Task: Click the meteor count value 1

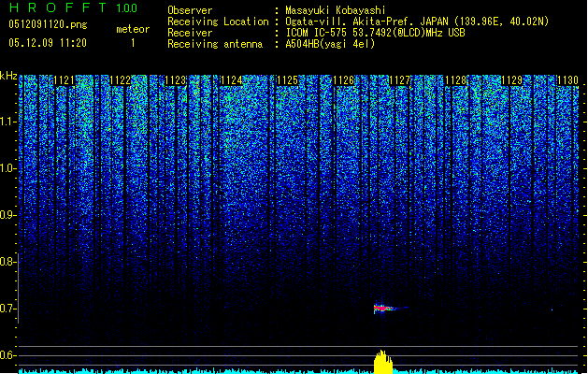Action: tap(133, 43)
